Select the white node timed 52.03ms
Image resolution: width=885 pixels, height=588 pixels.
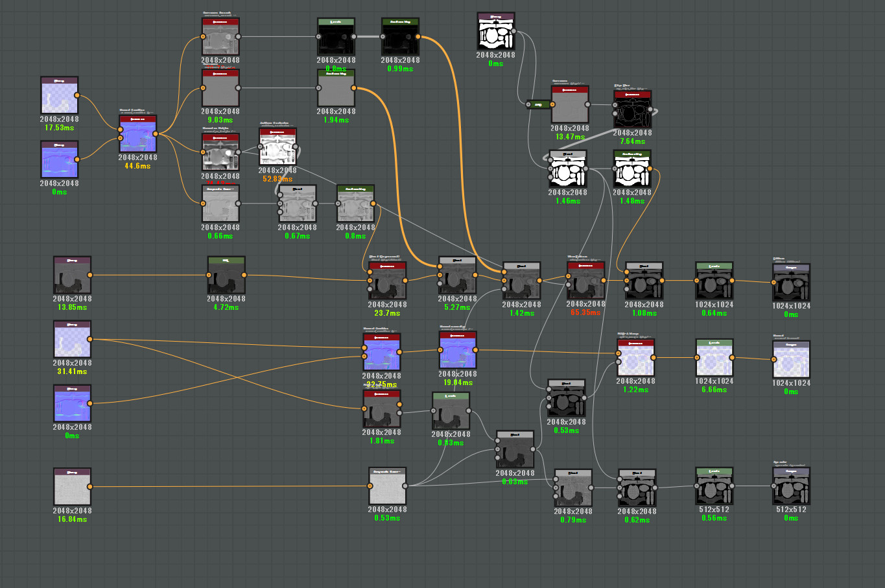277,147
